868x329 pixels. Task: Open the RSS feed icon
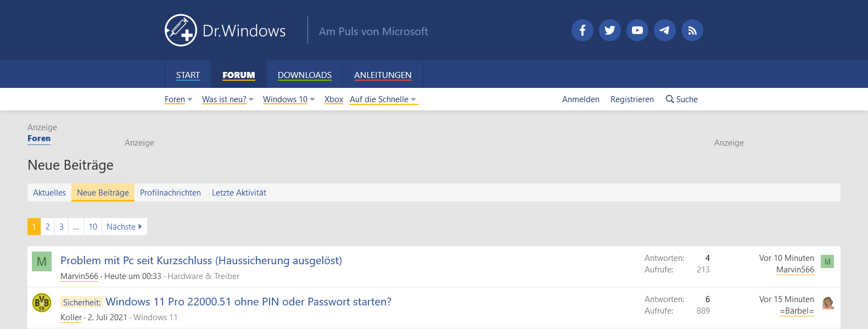click(692, 30)
